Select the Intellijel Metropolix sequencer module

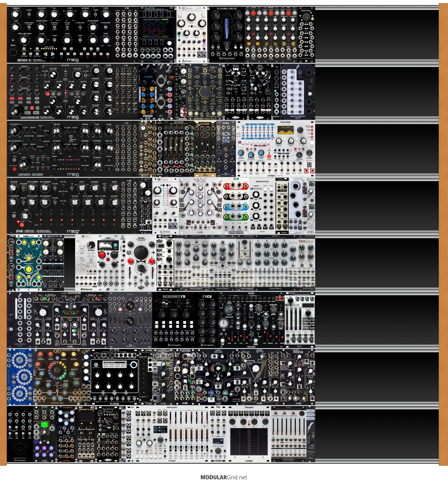click(172, 434)
